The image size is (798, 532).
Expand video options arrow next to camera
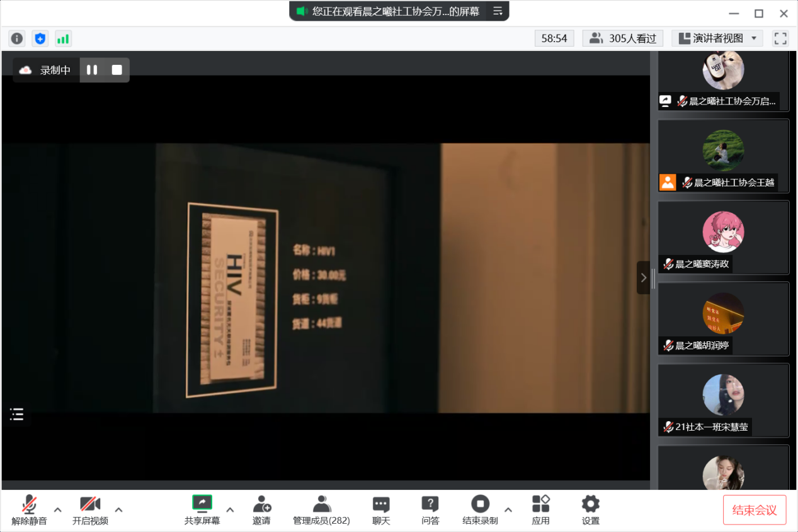pyautogui.click(x=118, y=509)
